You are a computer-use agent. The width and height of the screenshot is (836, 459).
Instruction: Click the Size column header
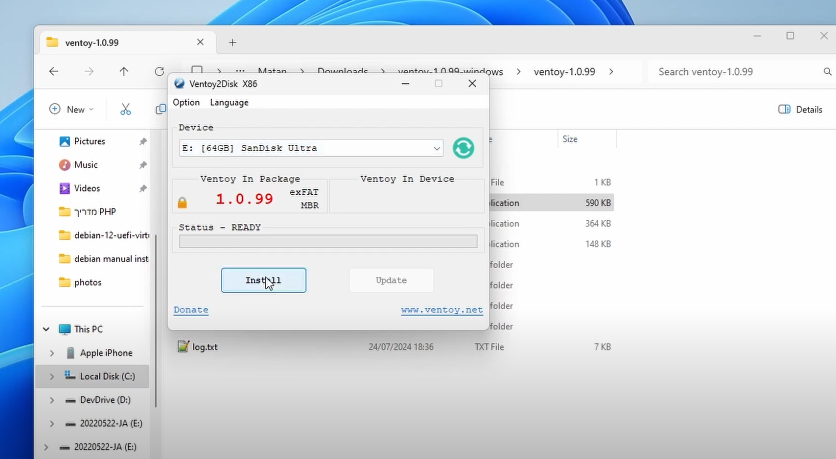pos(570,139)
